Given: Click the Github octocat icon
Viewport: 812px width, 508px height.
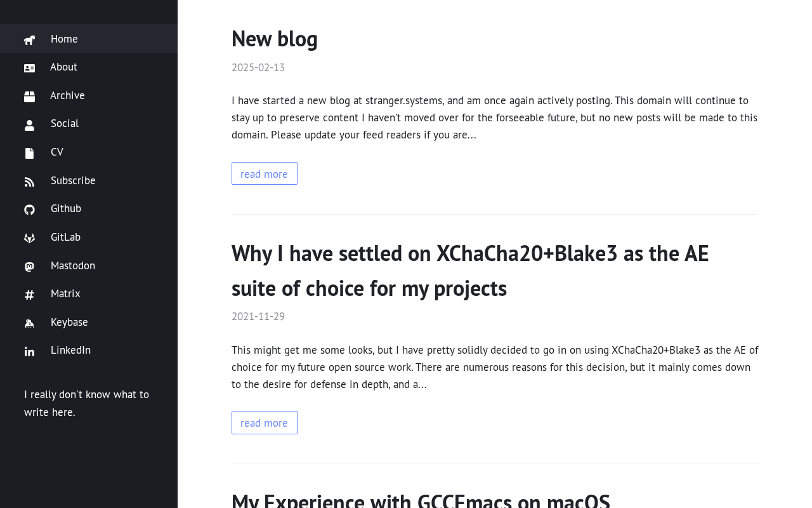Looking at the screenshot, I should [x=29, y=210].
